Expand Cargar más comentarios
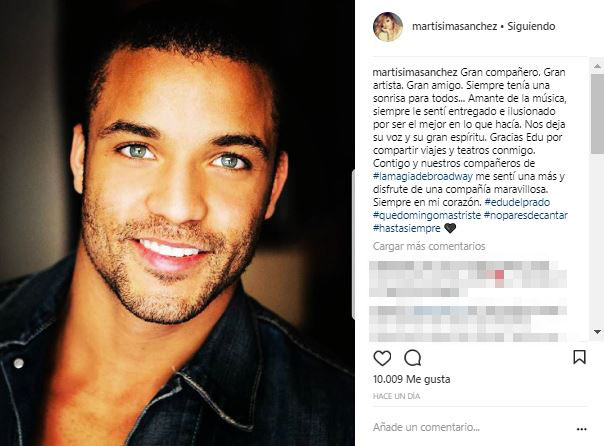This screenshot has width=604, height=446. click(x=429, y=246)
